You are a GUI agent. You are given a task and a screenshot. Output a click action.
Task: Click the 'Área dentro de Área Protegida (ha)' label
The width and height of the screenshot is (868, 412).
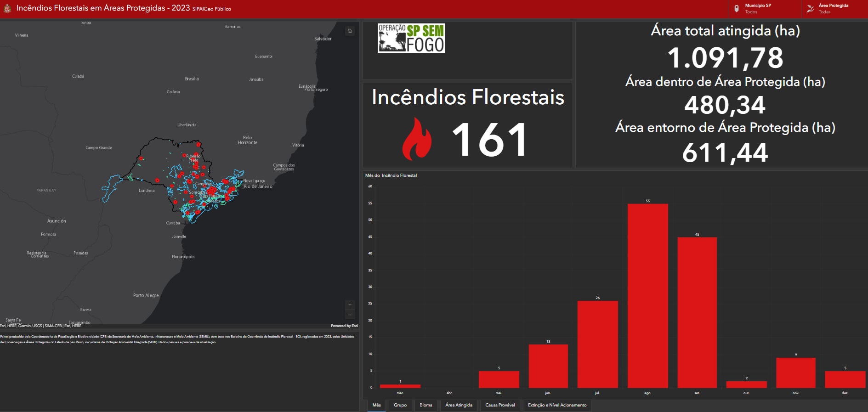pyautogui.click(x=725, y=82)
